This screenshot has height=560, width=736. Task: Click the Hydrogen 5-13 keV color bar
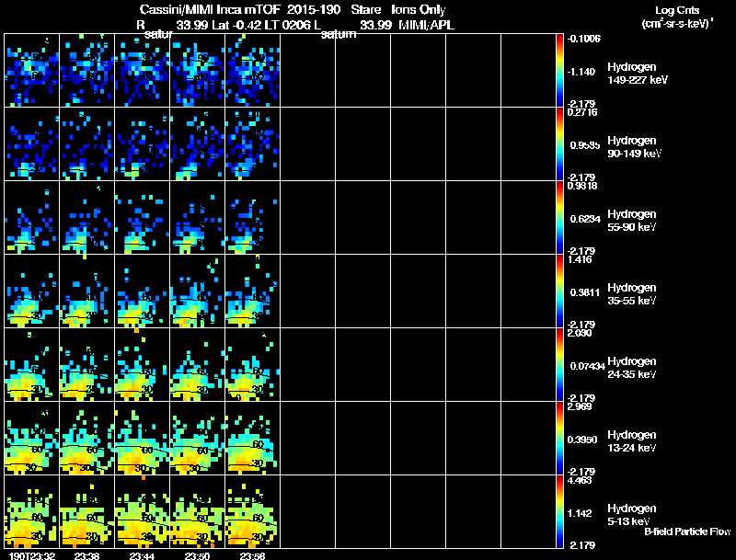coord(559,512)
